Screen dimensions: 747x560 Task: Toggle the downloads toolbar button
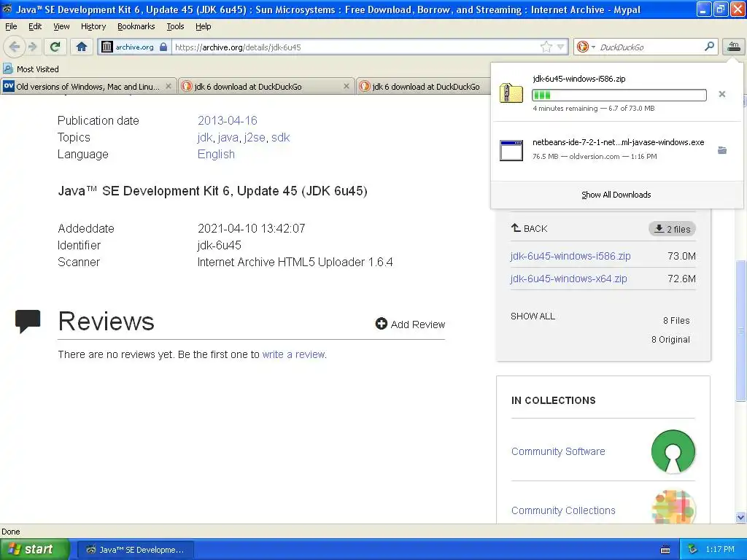tap(734, 46)
